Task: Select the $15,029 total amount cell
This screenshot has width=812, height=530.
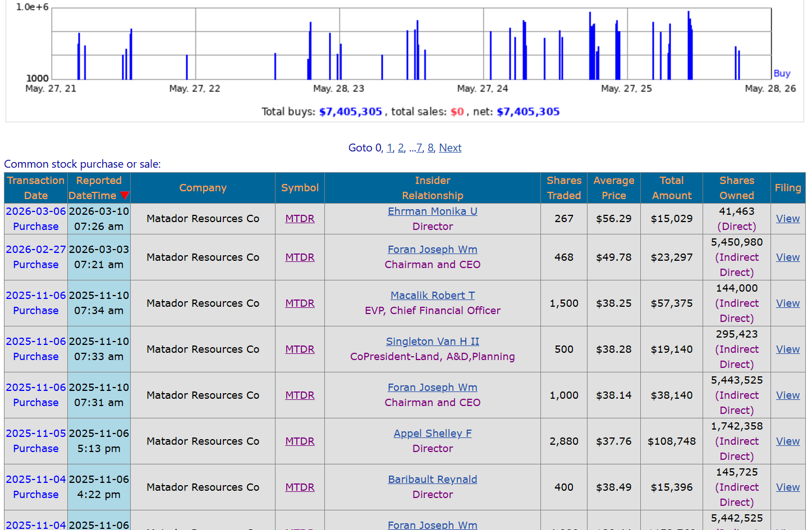Action: pos(672,218)
